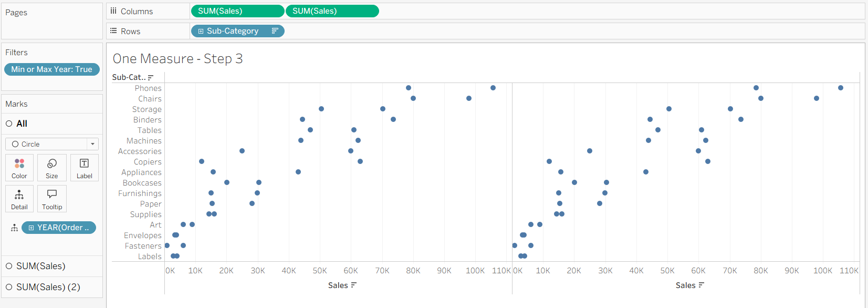Screen dimensions: 868x308
Task: Select the SUM(Sales) marks tab
Action: pos(40,266)
